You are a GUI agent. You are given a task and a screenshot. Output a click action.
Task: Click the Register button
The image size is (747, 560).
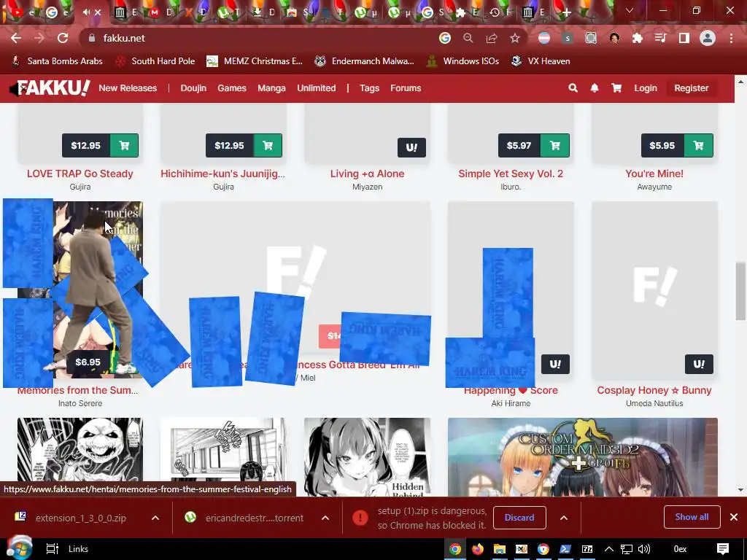pos(692,88)
